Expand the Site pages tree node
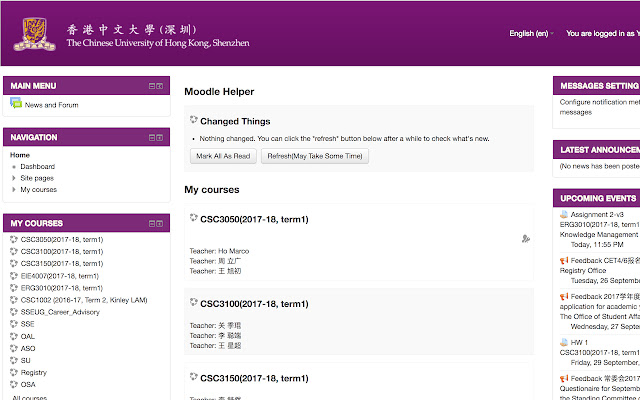Viewport: 640px width, 400px height. [14, 178]
